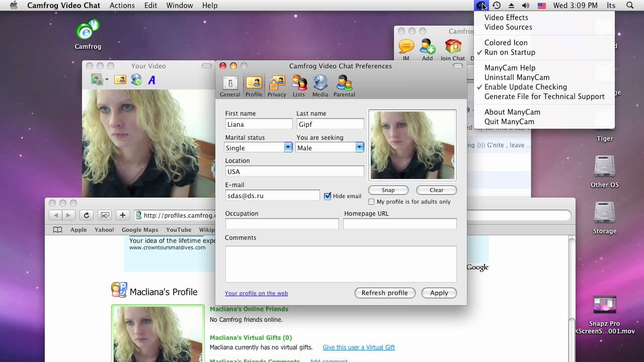Image resolution: width=644 pixels, height=362 pixels.
Task: Select Video Sources from ManyCam menu
Action: point(508,27)
